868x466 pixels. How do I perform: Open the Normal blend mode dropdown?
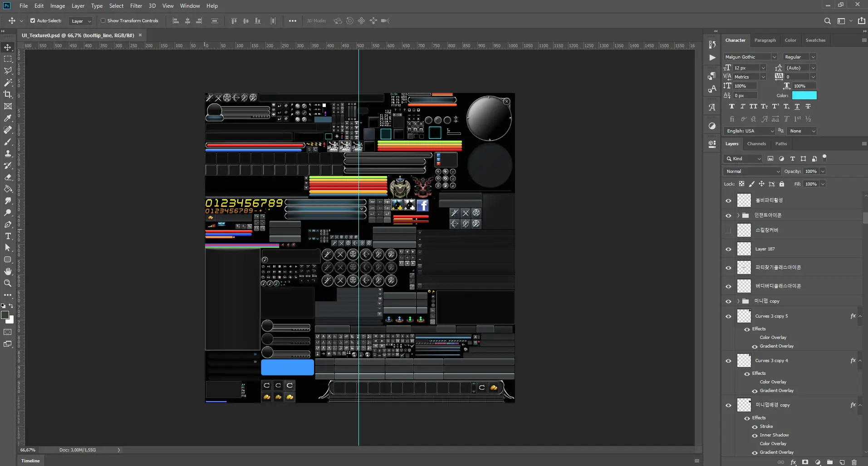click(x=752, y=171)
